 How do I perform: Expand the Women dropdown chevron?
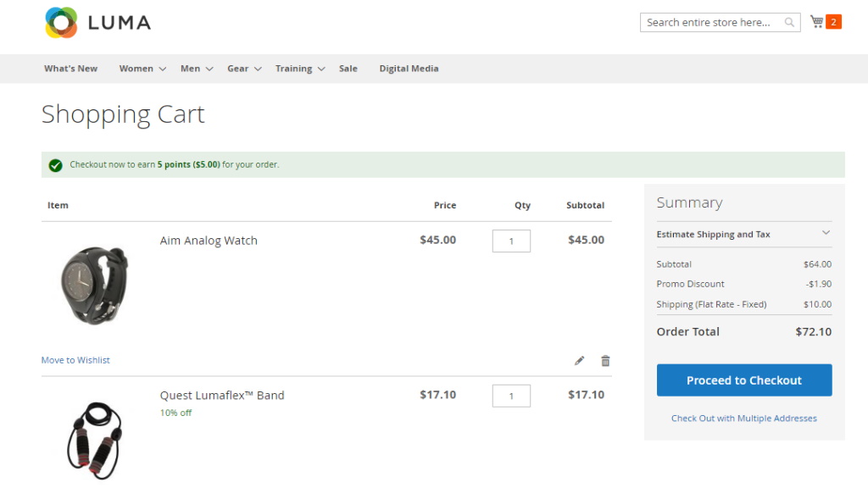tap(162, 69)
